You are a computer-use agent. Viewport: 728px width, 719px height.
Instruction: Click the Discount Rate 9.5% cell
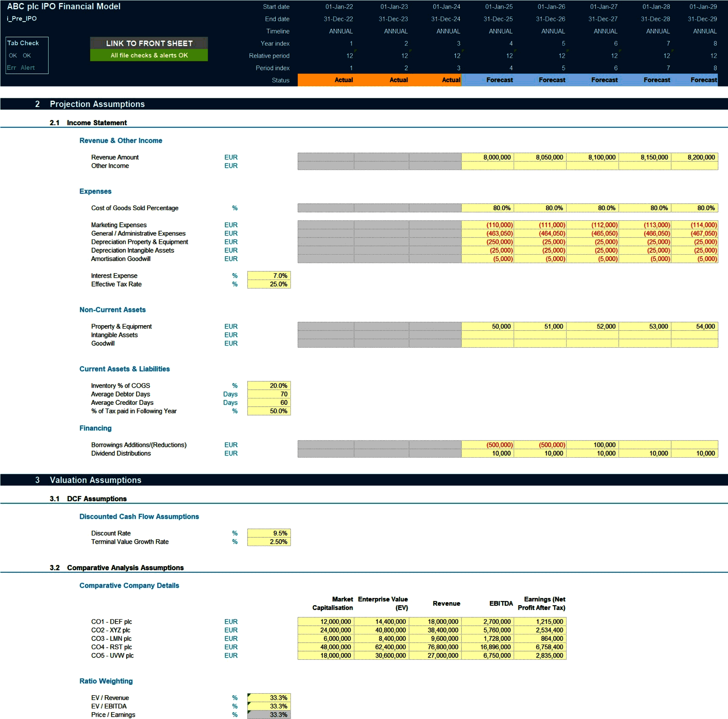click(269, 533)
